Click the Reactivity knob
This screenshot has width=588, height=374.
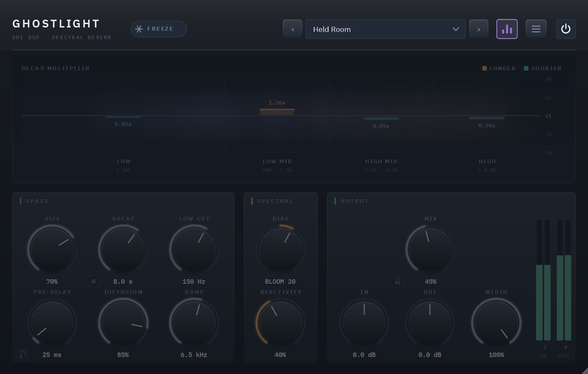coord(280,323)
